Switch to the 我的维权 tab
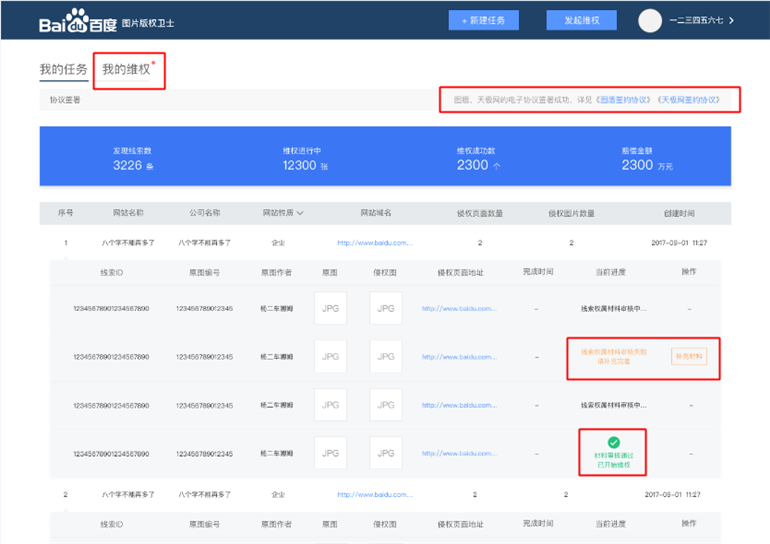Image resolution: width=770 pixels, height=544 pixels. tap(126, 70)
